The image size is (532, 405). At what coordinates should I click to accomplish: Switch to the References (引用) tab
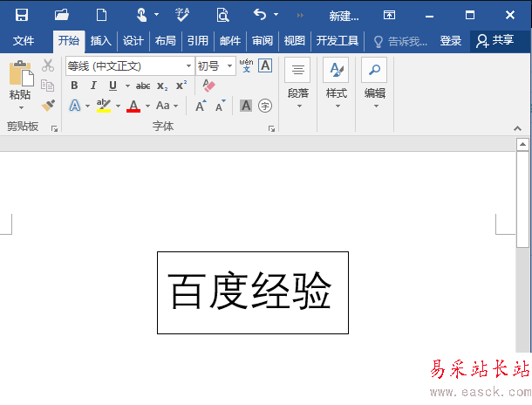click(x=197, y=41)
